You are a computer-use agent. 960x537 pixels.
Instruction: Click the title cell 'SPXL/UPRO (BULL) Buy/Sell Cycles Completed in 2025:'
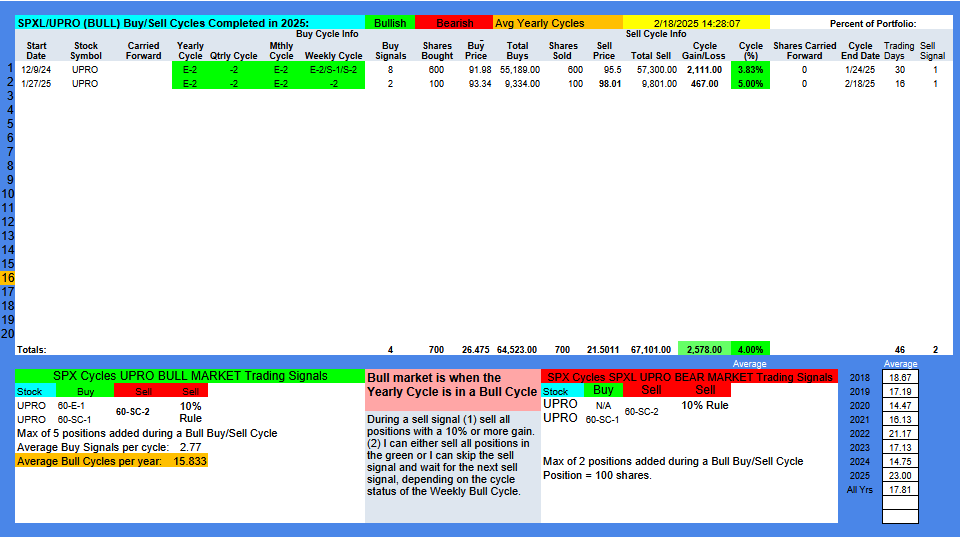click(190, 23)
